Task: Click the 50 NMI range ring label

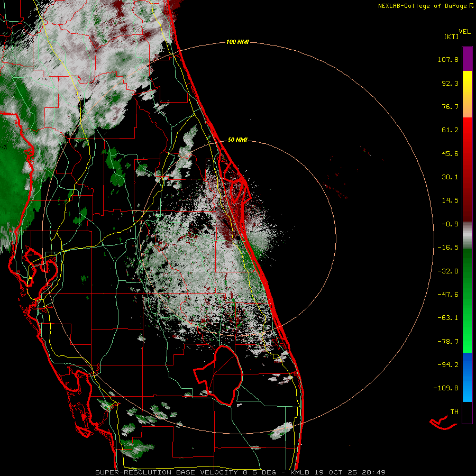Action: 237,140
